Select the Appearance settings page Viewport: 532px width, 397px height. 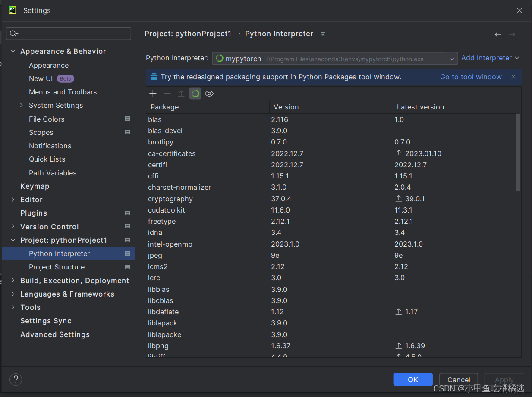[49, 65]
